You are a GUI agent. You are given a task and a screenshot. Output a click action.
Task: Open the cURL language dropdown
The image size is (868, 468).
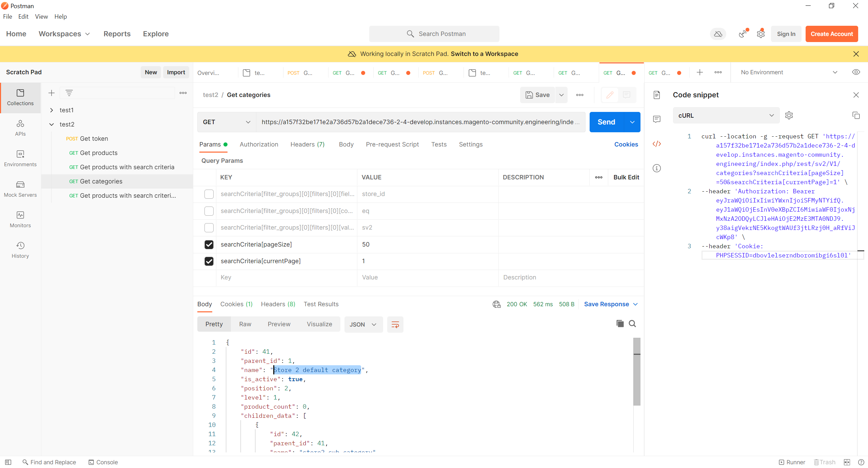click(x=726, y=115)
